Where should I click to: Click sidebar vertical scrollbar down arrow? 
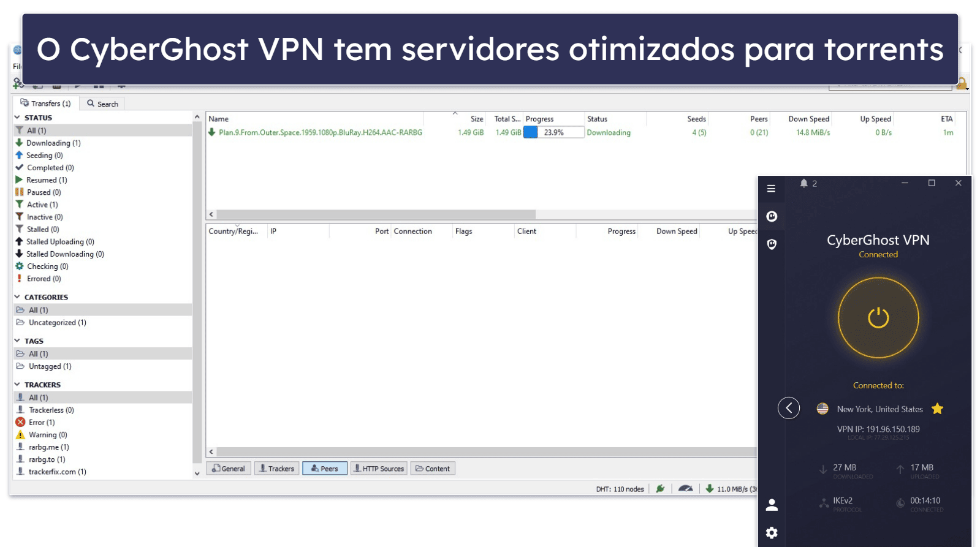[x=197, y=473]
